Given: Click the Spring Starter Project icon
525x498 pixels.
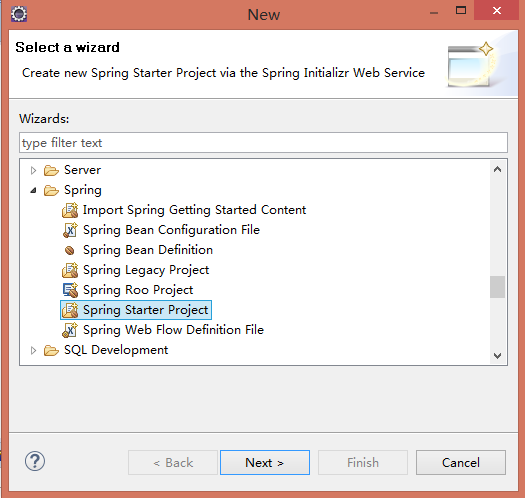Looking at the screenshot, I should click(x=70, y=310).
